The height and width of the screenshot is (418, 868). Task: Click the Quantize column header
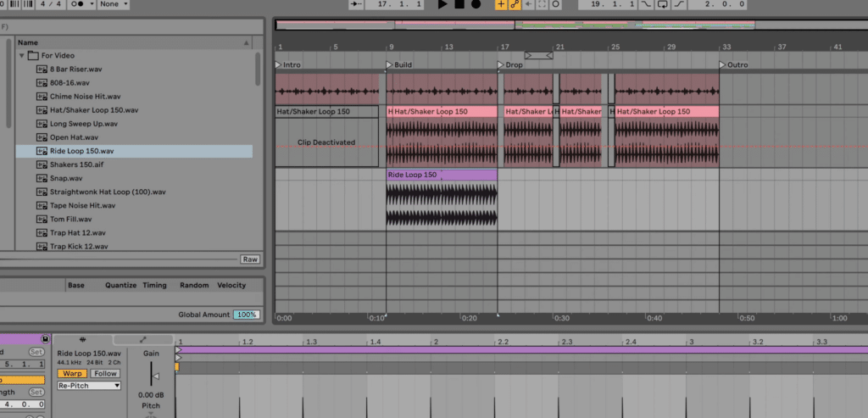(120, 285)
